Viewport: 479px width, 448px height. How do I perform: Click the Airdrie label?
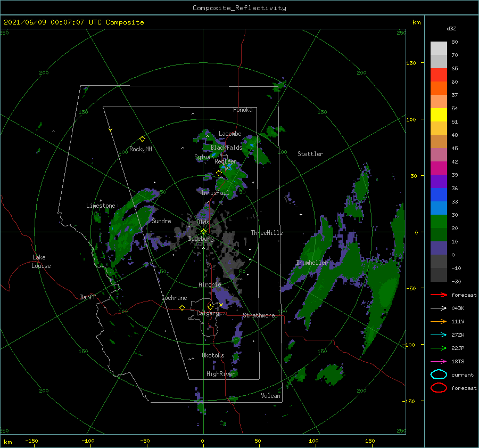[210, 284]
